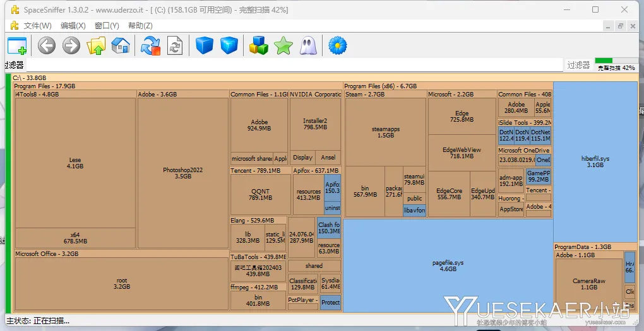Minimize the inner MDI child window

pos(608,26)
